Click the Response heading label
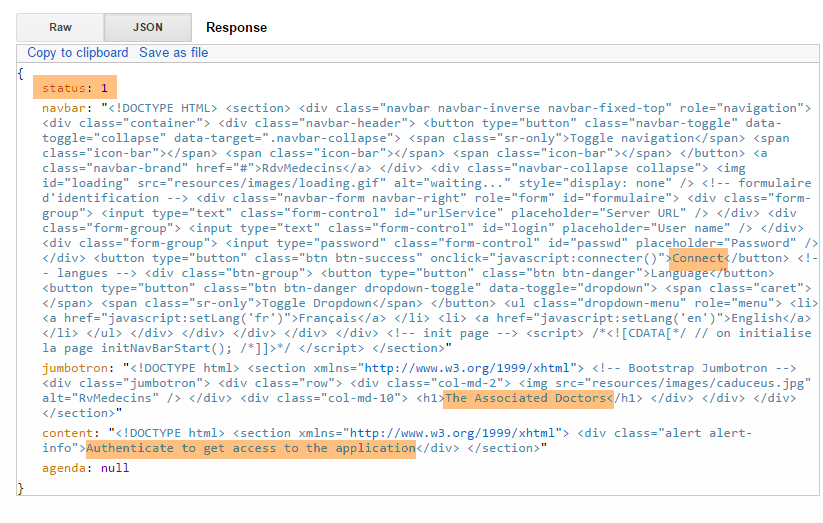Image resolution: width=823 pixels, height=523 pixels. (x=236, y=28)
